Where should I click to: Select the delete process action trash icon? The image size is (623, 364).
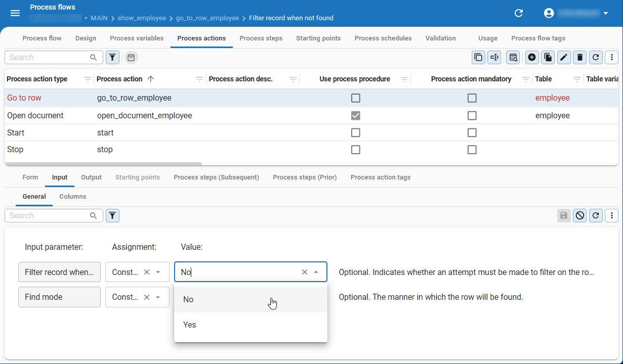[x=579, y=57]
